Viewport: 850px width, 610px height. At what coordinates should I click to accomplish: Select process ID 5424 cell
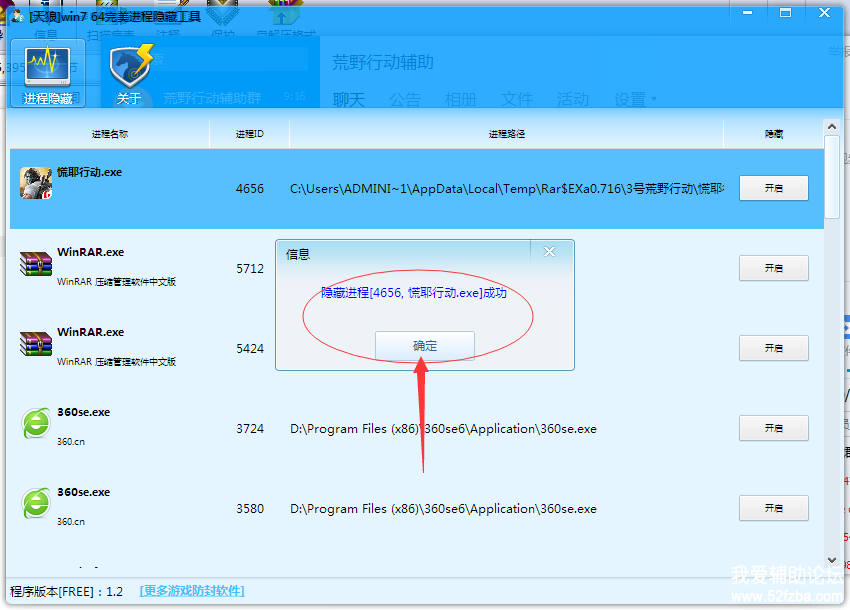pos(250,349)
